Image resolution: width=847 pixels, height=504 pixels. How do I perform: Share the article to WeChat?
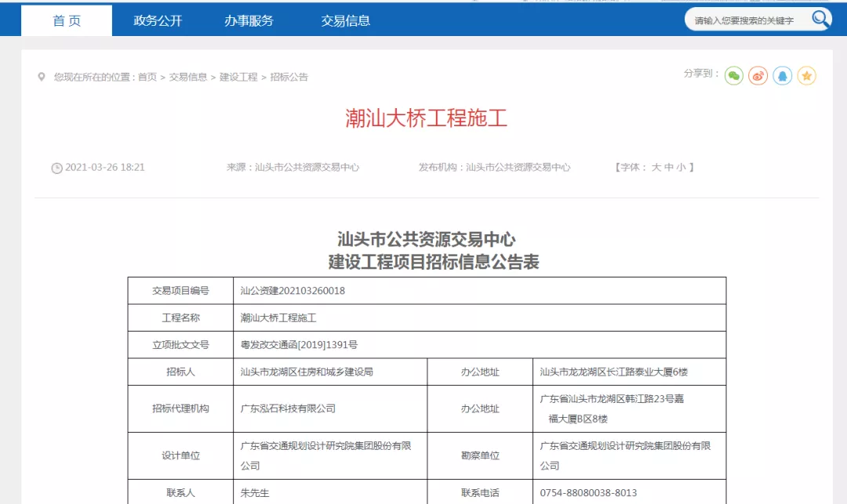pos(733,76)
